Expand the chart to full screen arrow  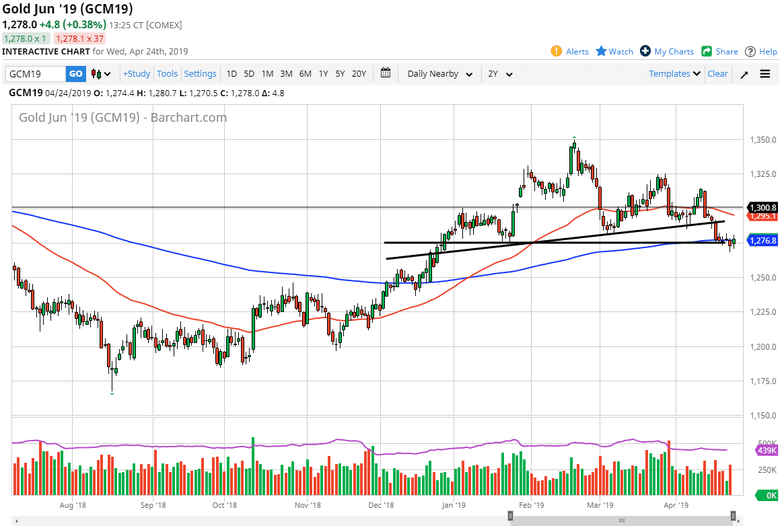tap(744, 74)
